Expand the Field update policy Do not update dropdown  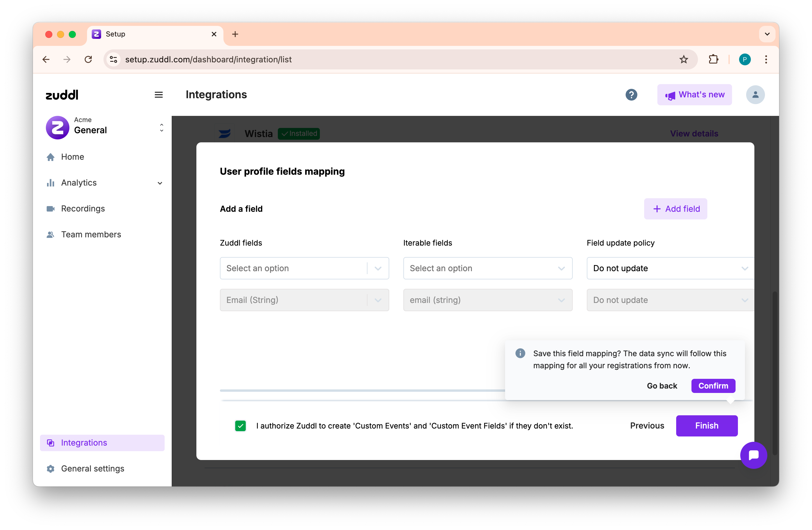click(x=669, y=268)
